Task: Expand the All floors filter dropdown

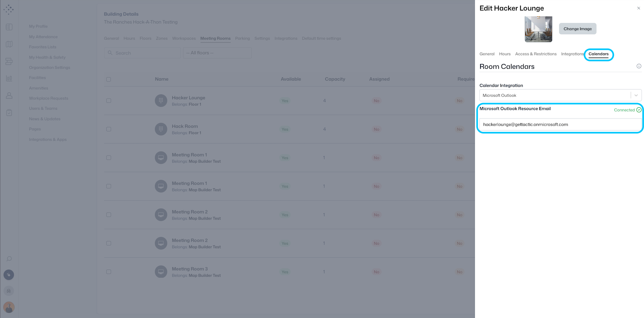Action: (x=217, y=53)
